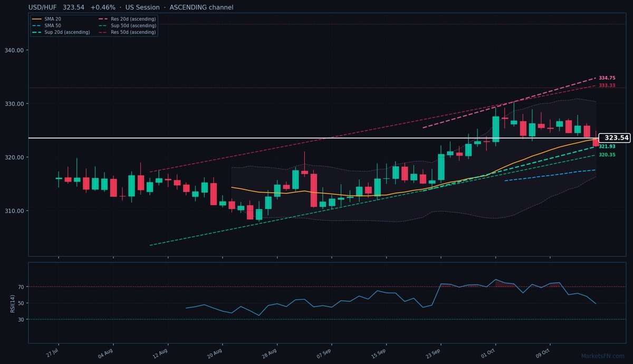Screen dimensions: 633x364
Task: Click the 09 Oct date label
Action: [543, 352]
